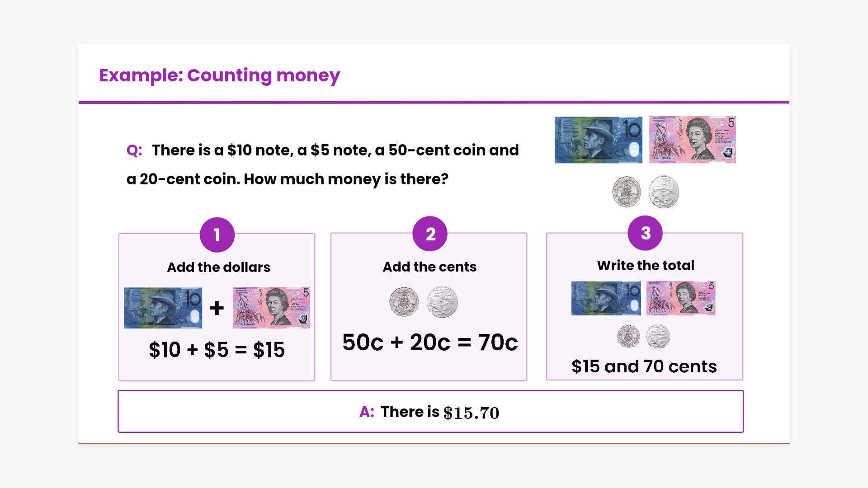Select the 50-cent coin under the top notes
The width and height of the screenshot is (868, 488).
627,192
